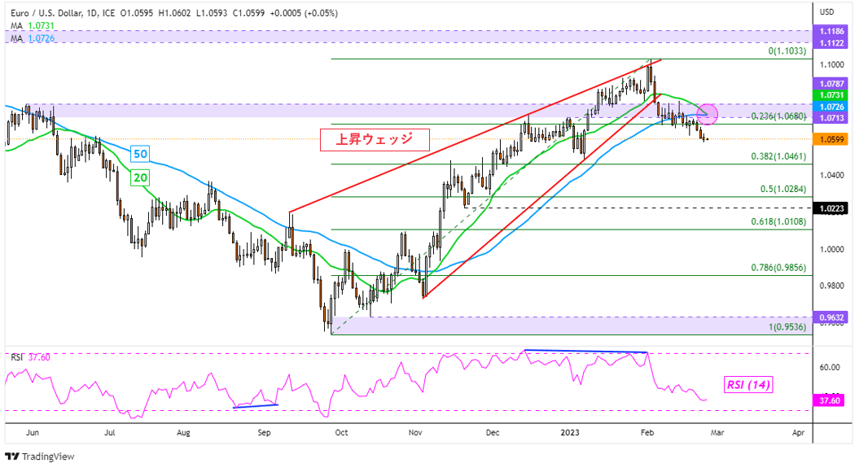
Task: Select the Fibonacci 0(1.1033) level label
Action: coord(787,51)
